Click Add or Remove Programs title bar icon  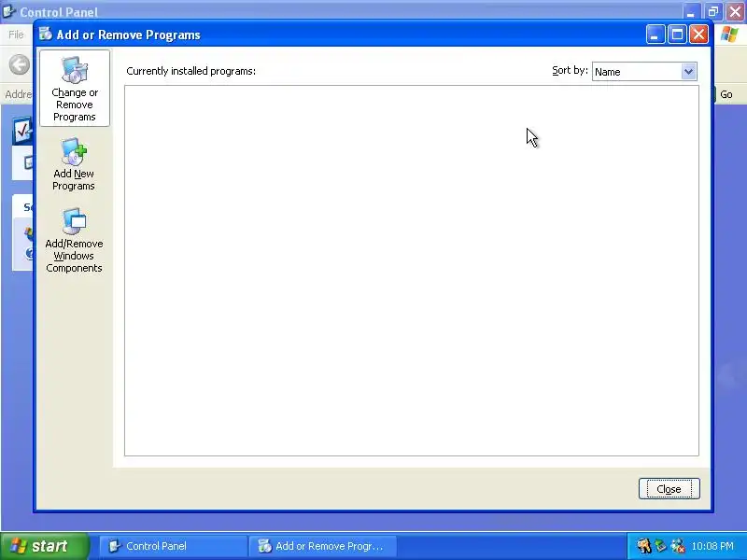(x=46, y=34)
